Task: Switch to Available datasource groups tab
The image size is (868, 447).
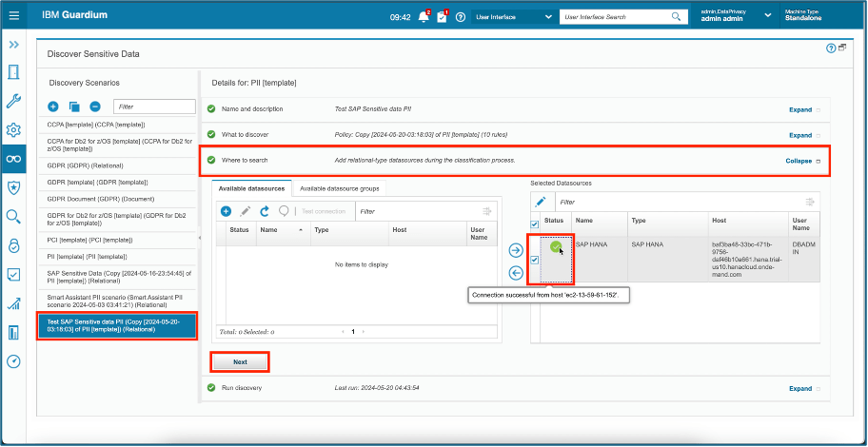Action: [x=340, y=188]
